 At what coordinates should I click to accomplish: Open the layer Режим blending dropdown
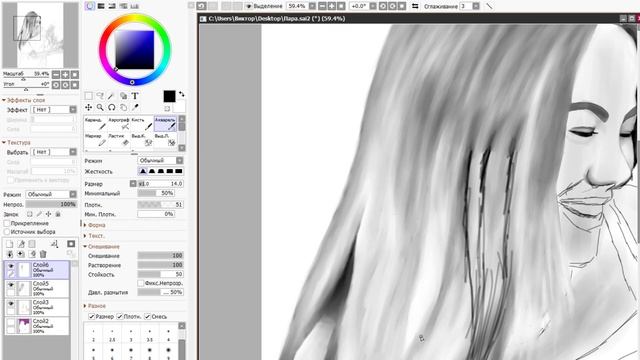click(x=51, y=194)
